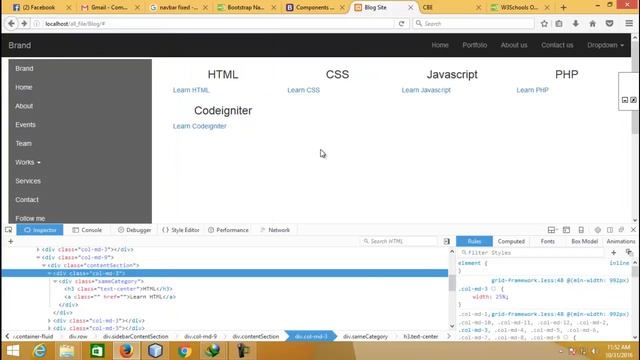Switch to the Console devtools tab
Viewport: 640px width, 360px height.
click(x=87, y=230)
